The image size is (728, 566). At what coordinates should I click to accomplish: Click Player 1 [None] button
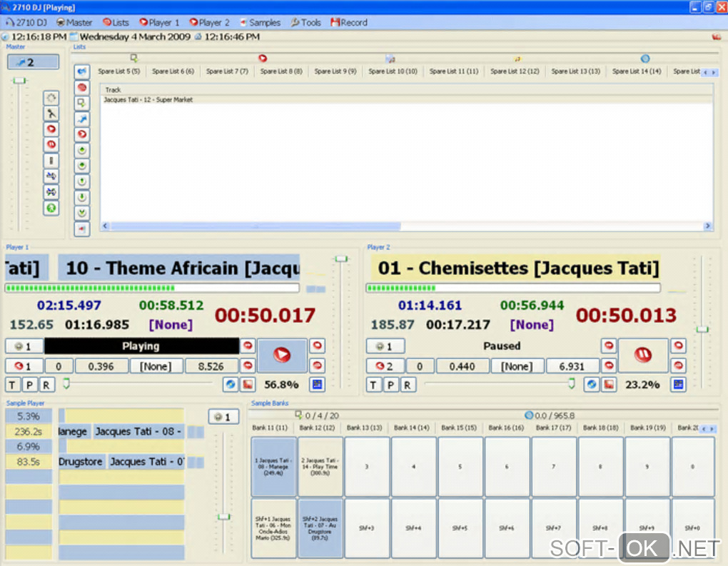(156, 366)
